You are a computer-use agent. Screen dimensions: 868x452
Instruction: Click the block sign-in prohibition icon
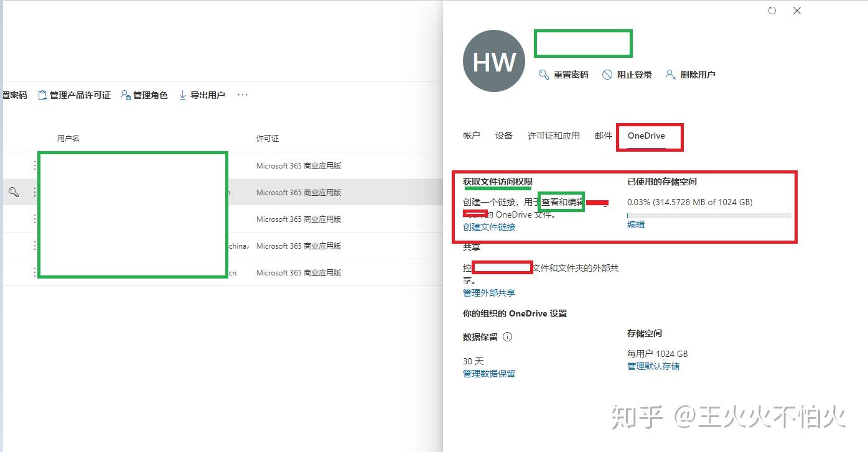click(607, 75)
